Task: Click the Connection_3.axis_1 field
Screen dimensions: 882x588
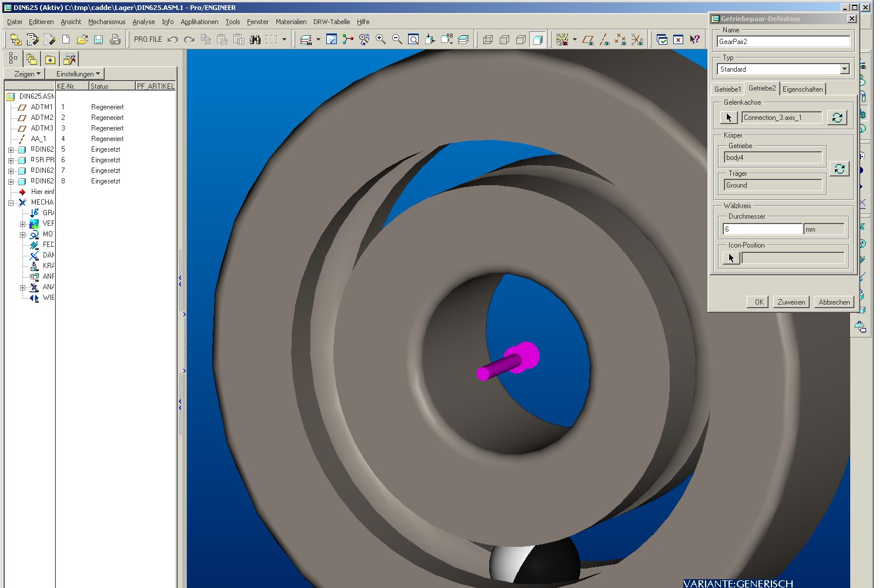Action: click(x=781, y=118)
